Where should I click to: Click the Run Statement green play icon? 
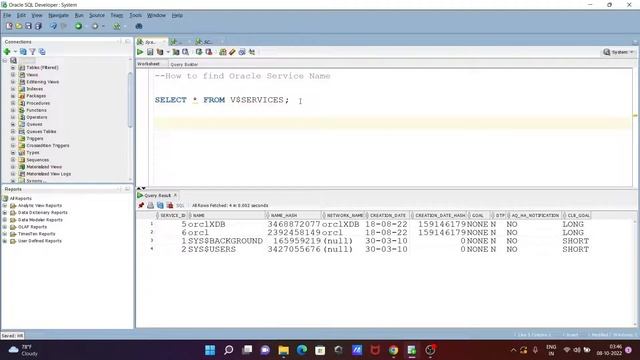140,52
